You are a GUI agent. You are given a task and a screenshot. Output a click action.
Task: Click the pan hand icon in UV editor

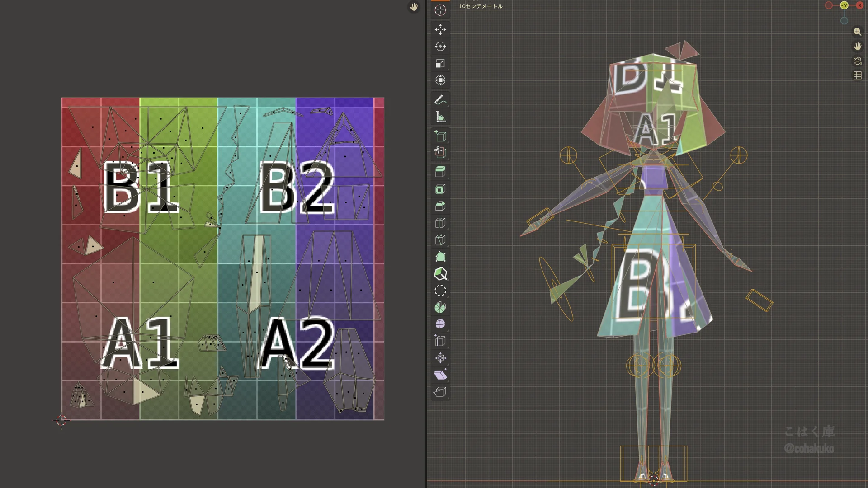pyautogui.click(x=414, y=7)
